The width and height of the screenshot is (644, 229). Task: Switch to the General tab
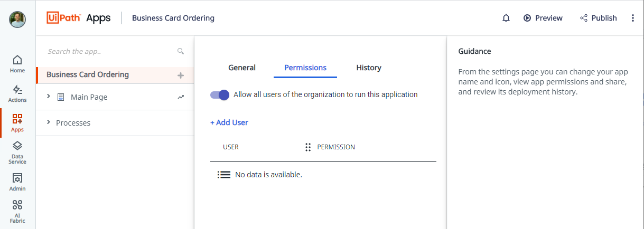(242, 68)
